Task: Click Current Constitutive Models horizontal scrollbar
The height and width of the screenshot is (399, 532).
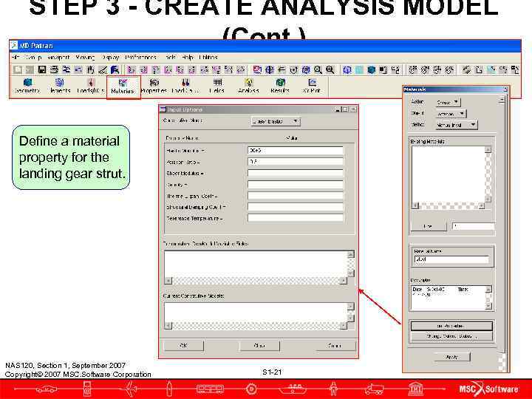Action: [256, 326]
